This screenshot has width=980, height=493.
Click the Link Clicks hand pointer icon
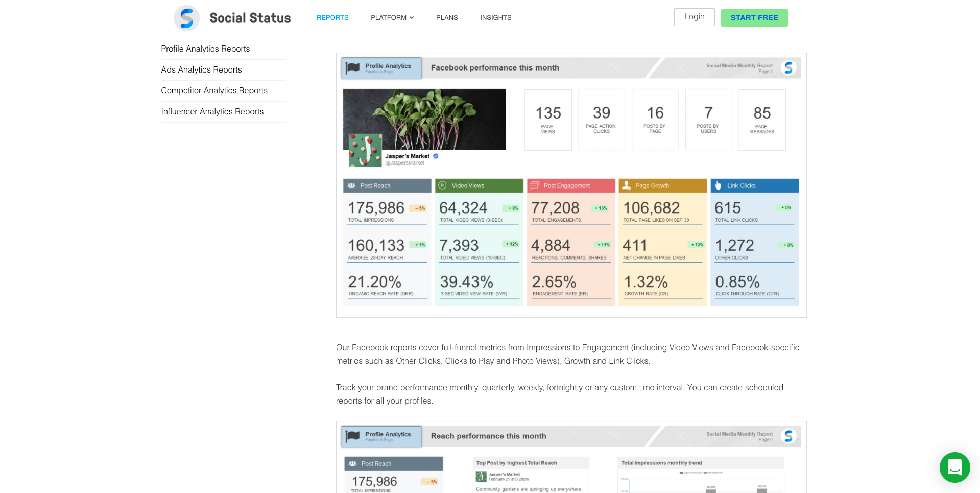[x=718, y=185]
